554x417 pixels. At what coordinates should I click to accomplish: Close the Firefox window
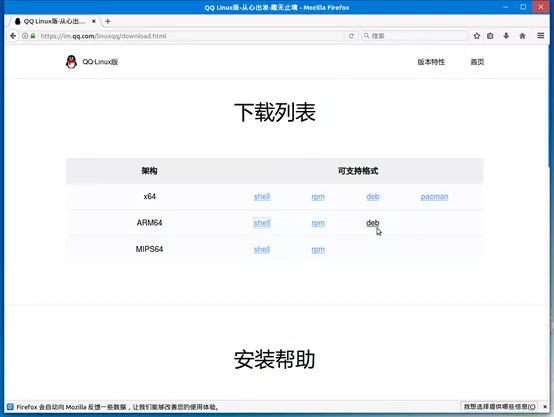[x=541, y=7]
